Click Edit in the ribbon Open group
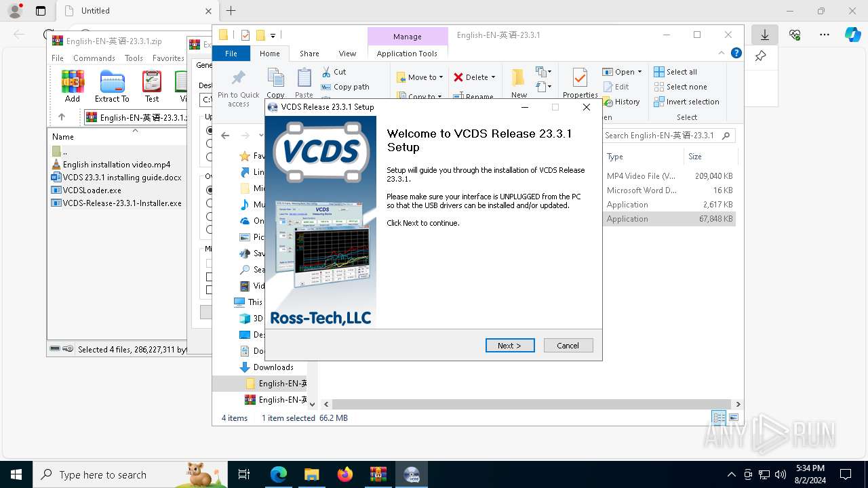Viewport: 868px width, 488px height. point(616,87)
